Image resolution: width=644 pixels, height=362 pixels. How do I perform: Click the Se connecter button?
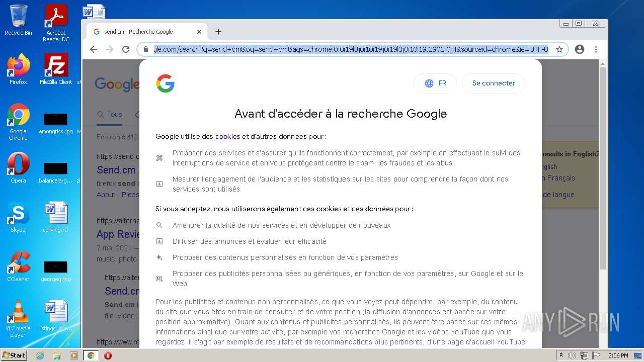(x=494, y=83)
